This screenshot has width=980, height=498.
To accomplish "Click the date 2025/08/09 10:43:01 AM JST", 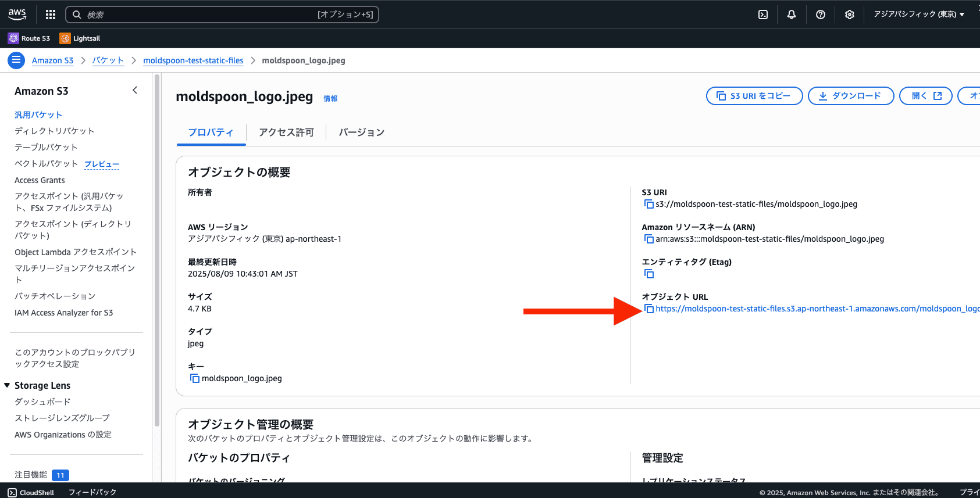I will (x=243, y=274).
